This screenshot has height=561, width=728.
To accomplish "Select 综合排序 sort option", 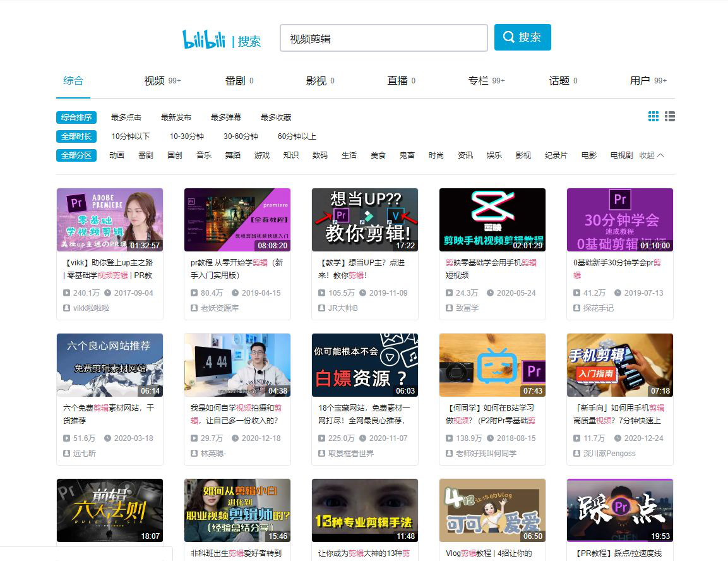I will 76,118.
